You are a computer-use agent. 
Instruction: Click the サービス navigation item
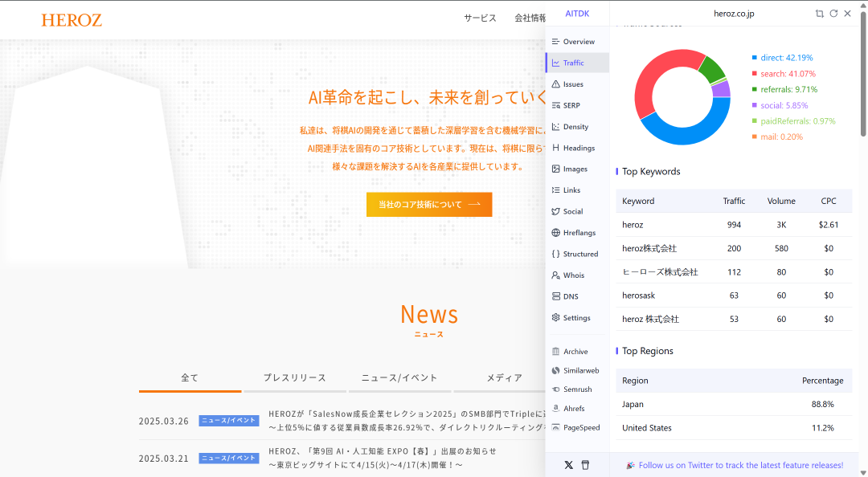coord(480,18)
